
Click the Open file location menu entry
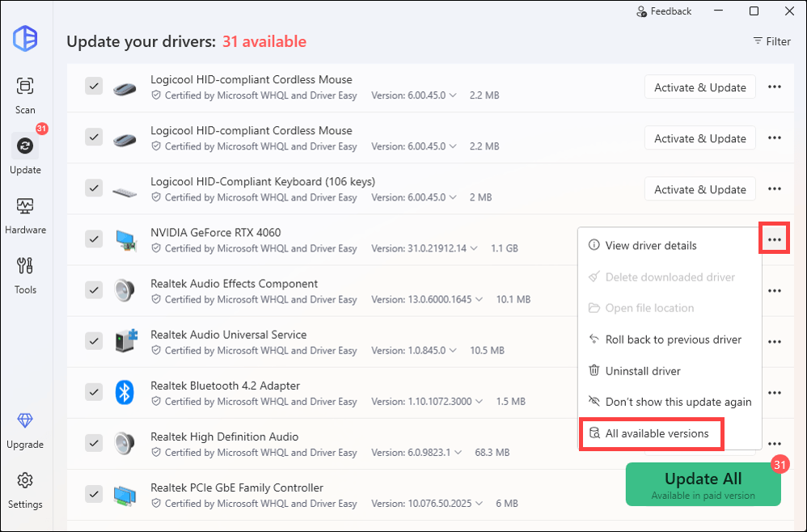(670, 308)
